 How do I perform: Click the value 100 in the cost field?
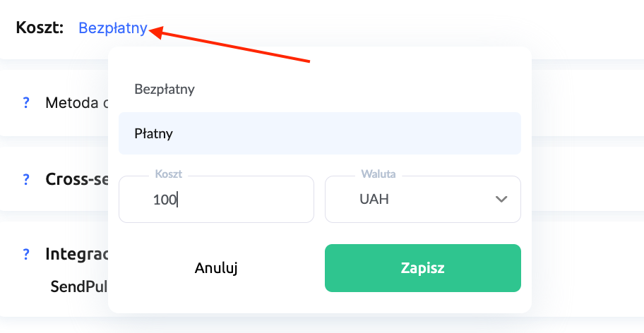tap(165, 200)
